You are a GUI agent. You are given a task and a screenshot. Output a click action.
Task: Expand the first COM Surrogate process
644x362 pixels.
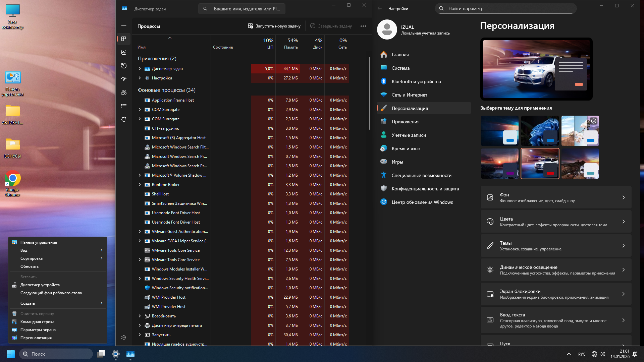point(140,110)
